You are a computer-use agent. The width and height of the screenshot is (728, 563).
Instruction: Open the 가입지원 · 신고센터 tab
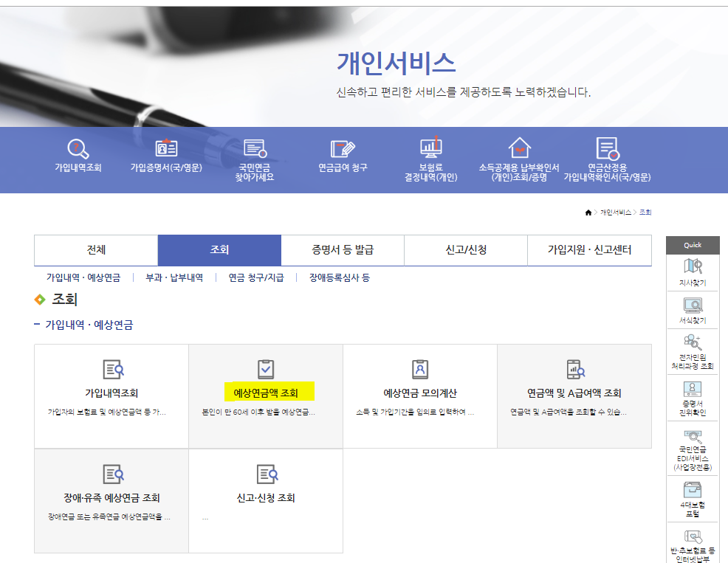[590, 250]
